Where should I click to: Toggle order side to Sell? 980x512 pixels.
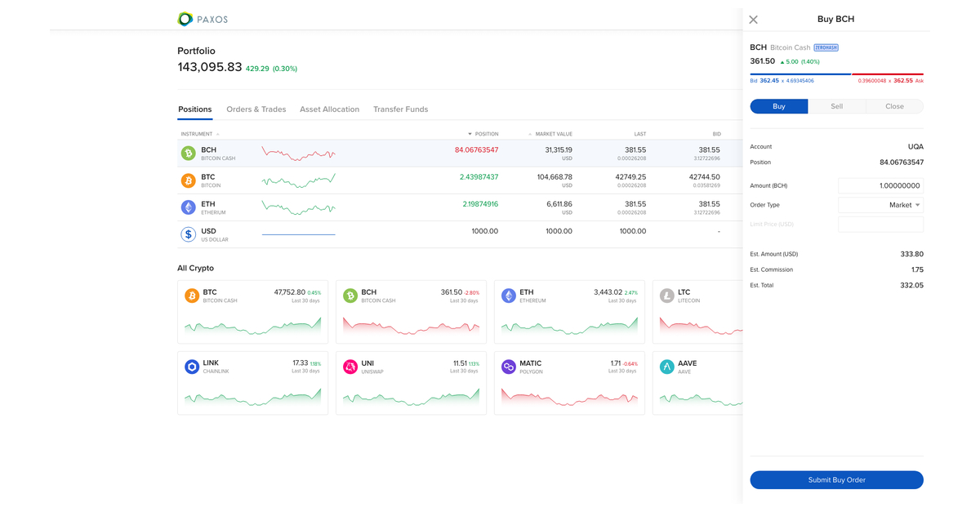click(x=836, y=106)
